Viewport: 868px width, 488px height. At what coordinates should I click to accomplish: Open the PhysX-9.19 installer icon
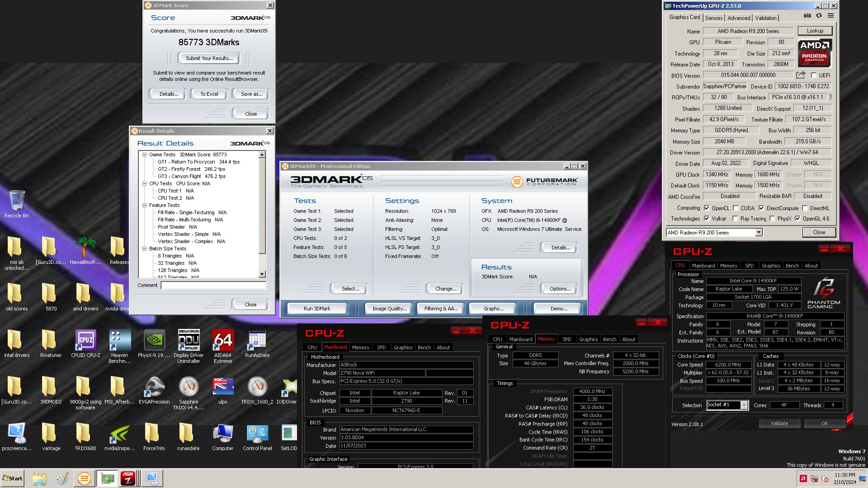[154, 344]
